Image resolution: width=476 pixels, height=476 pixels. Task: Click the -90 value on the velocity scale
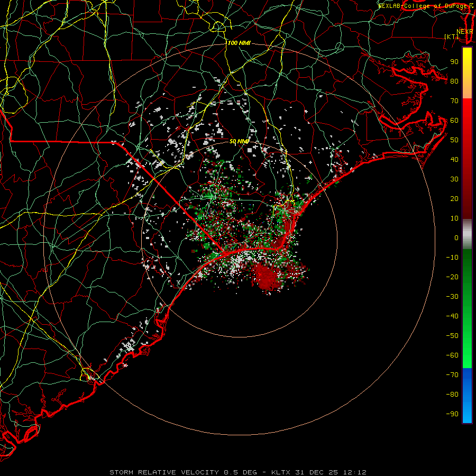[452, 414]
